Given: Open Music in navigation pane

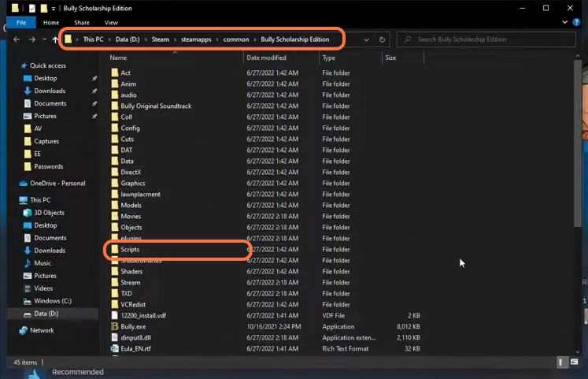Looking at the screenshot, I should (43, 263).
